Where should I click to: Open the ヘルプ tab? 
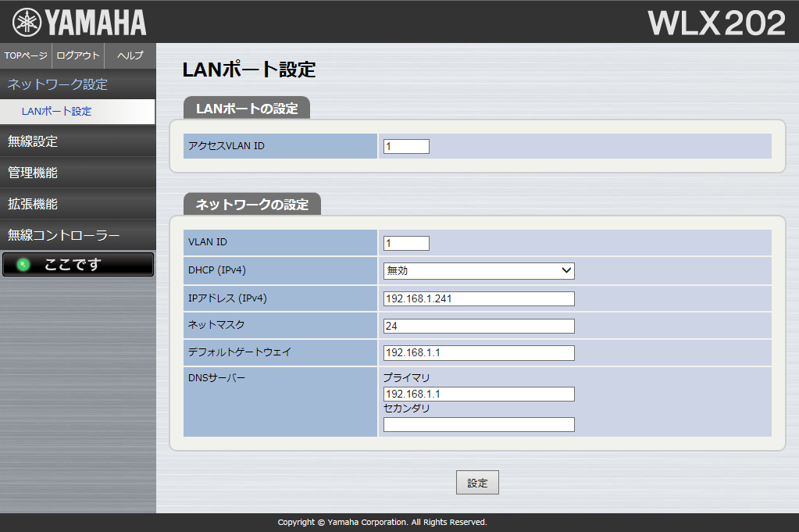coord(130,55)
